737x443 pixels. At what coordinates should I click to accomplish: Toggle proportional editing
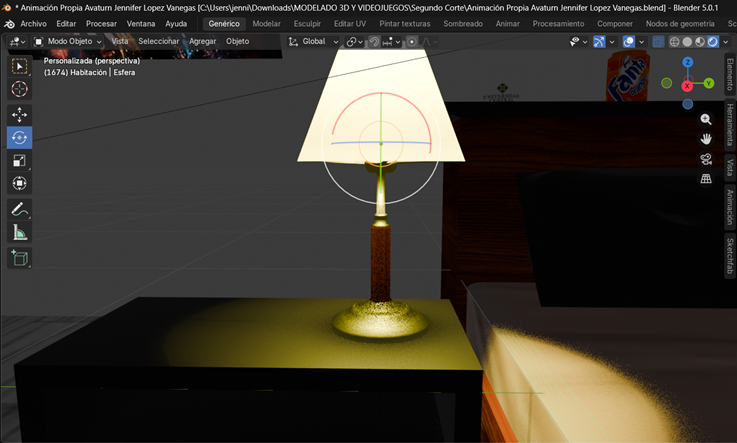(412, 42)
